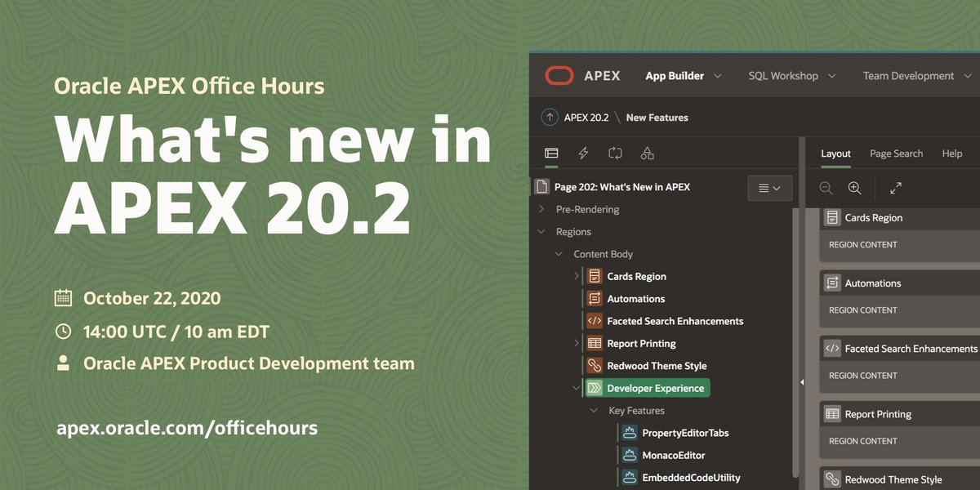The height and width of the screenshot is (490, 980).
Task: Collapse the Content Body node
Action: coord(559,254)
